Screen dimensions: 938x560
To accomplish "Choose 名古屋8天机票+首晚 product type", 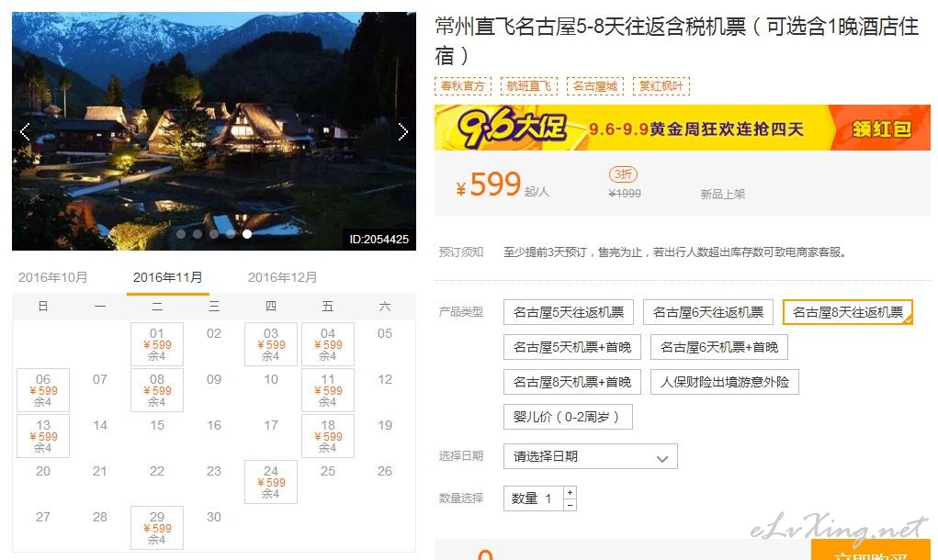I will (x=571, y=382).
